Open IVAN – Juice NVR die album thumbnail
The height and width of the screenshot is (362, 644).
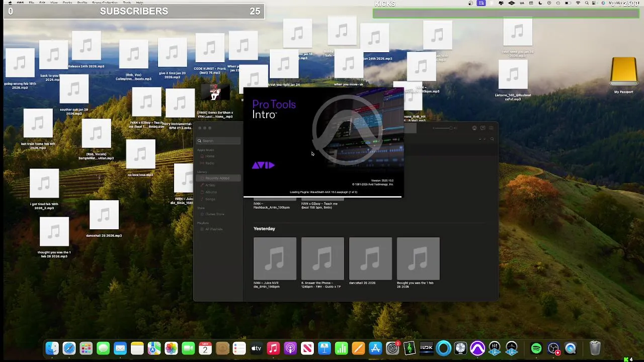(275, 258)
